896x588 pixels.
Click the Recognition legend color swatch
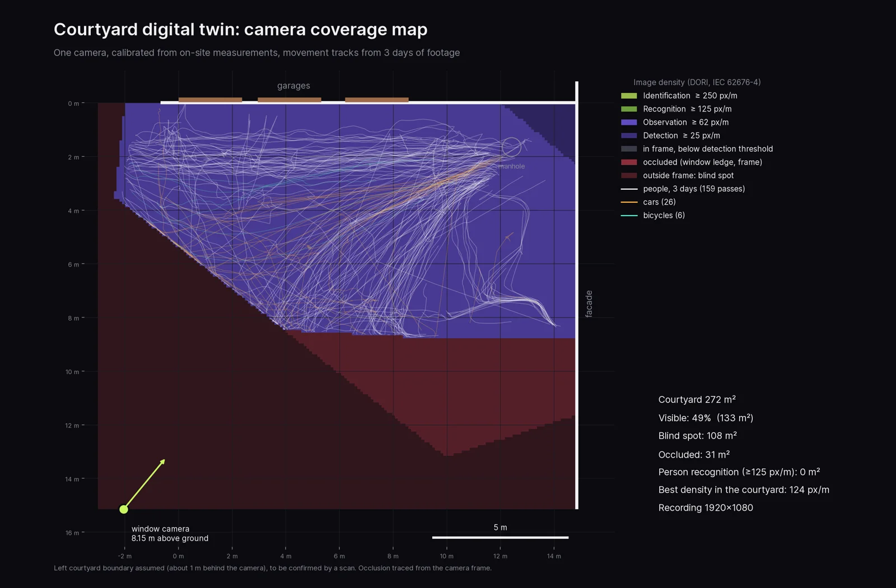pyautogui.click(x=629, y=109)
